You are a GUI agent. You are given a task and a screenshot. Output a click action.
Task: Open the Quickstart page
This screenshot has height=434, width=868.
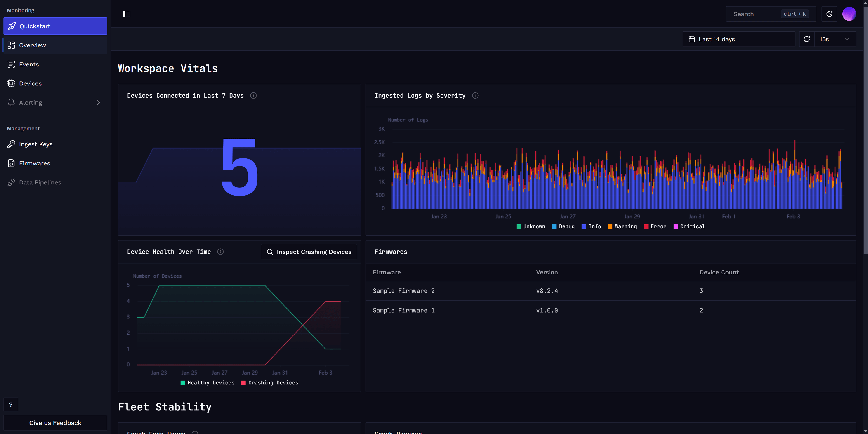pos(55,26)
